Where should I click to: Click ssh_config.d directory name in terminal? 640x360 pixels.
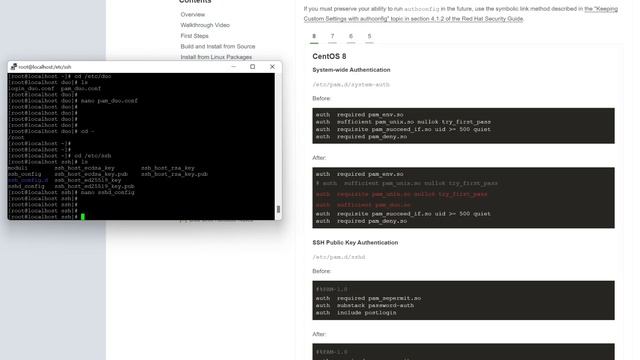[x=28, y=180]
